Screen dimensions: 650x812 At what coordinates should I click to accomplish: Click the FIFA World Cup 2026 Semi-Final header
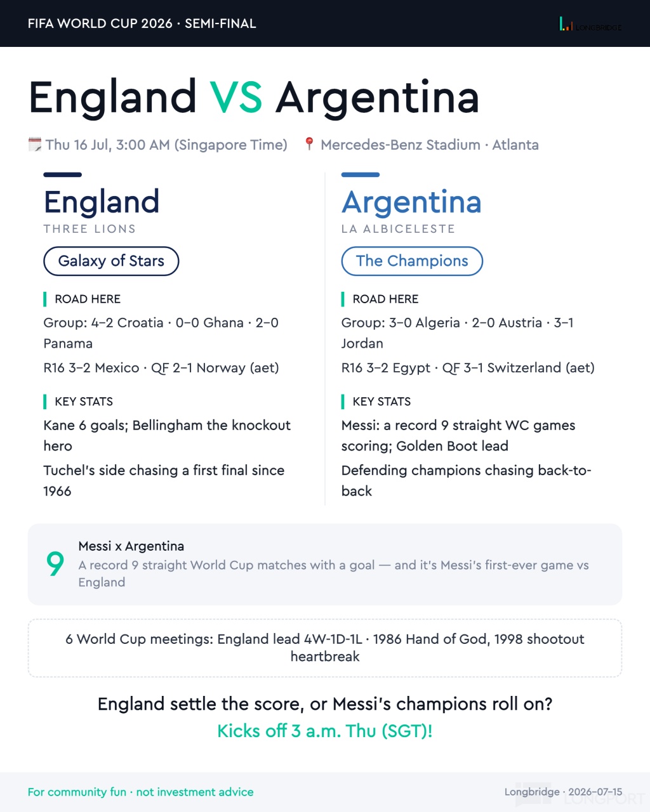click(x=142, y=23)
